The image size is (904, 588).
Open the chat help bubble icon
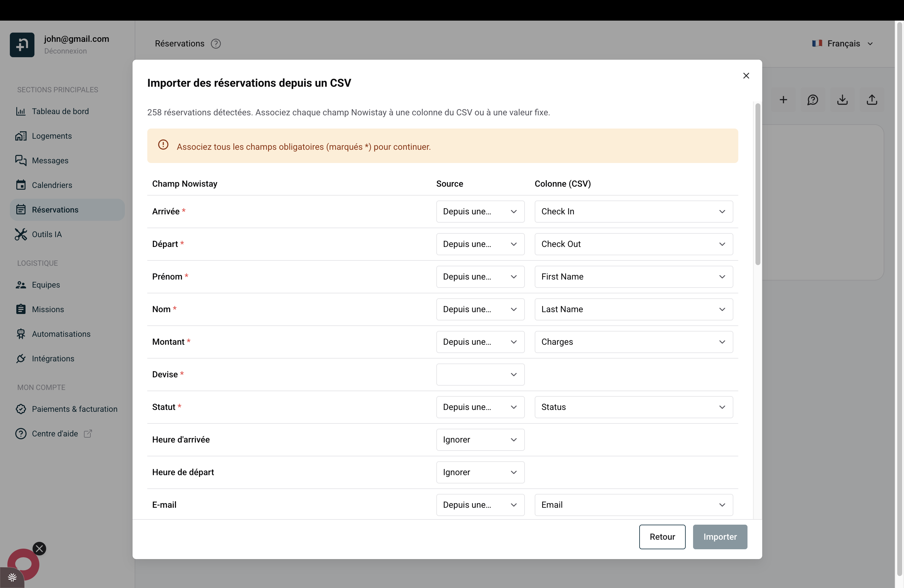pyautogui.click(x=812, y=100)
